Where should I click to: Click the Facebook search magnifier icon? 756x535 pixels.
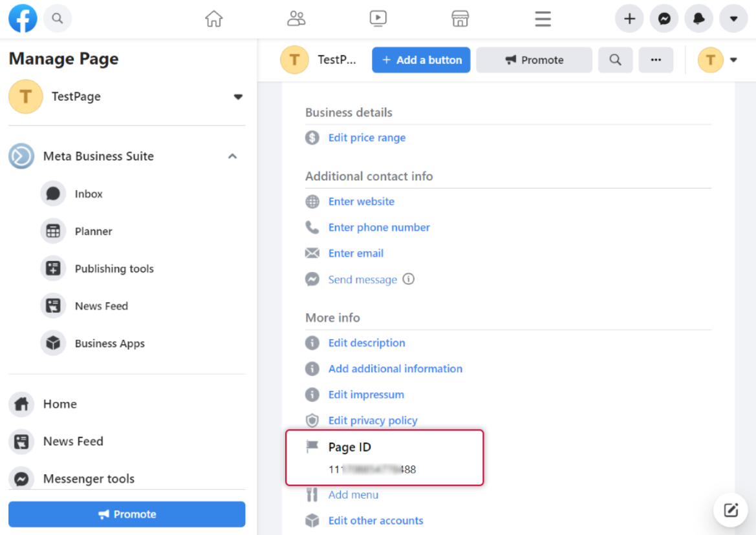(x=58, y=19)
